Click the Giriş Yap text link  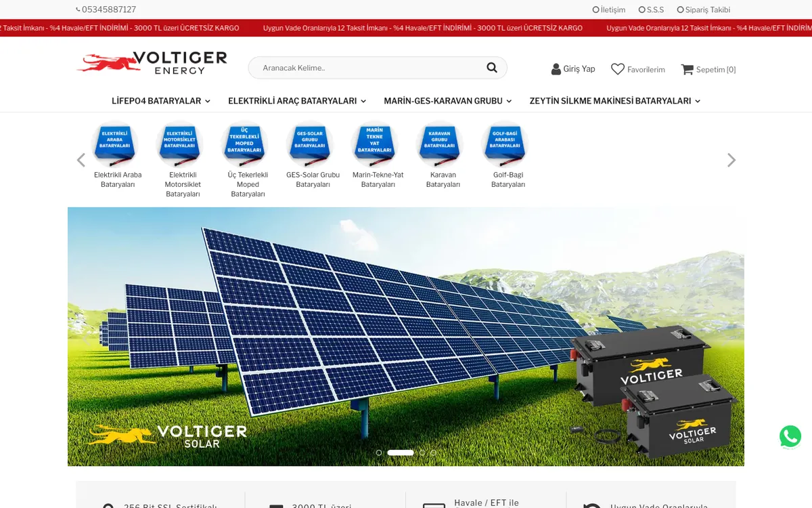tap(579, 69)
